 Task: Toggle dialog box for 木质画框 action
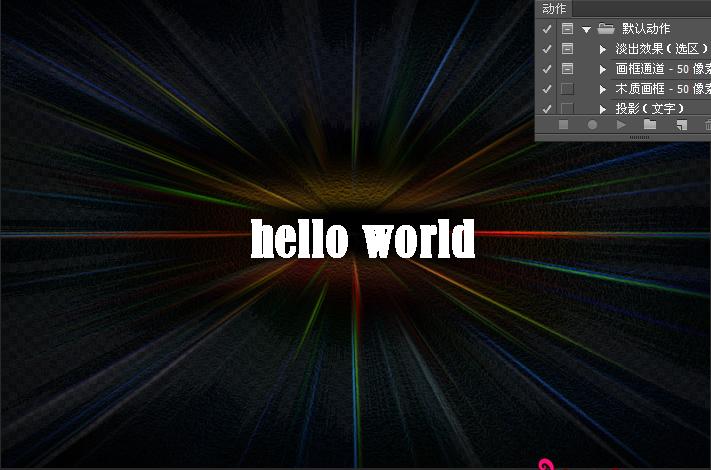tap(567, 88)
